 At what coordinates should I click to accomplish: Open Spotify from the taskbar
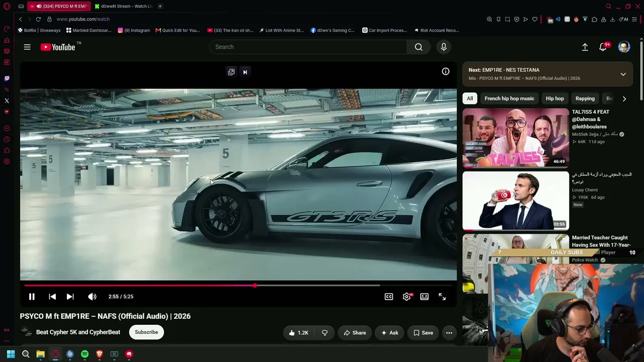[x=85, y=354]
